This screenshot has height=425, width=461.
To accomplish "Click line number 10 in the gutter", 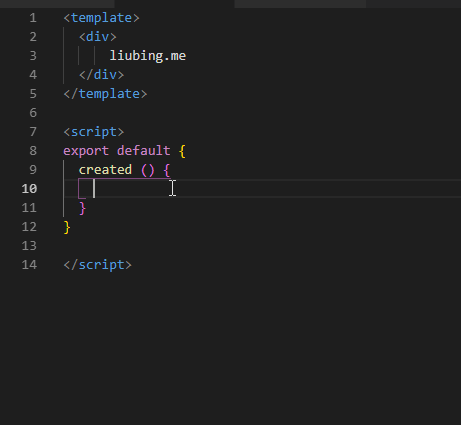I will tap(29, 189).
